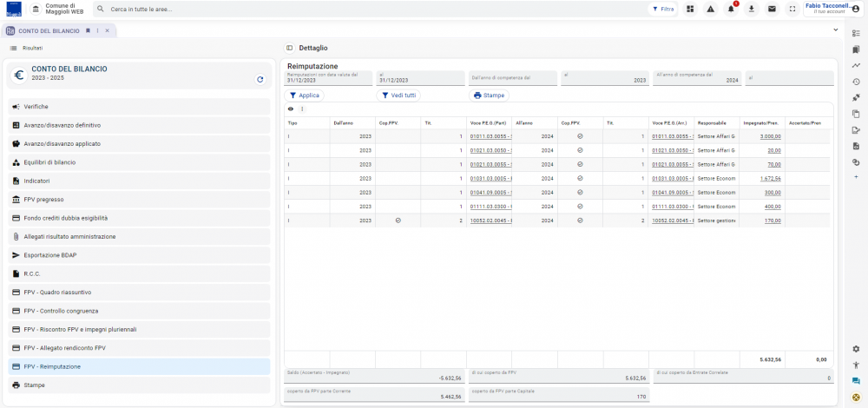Click the Comune institution building icon
This screenshot has width=868, height=408.
tap(36, 9)
